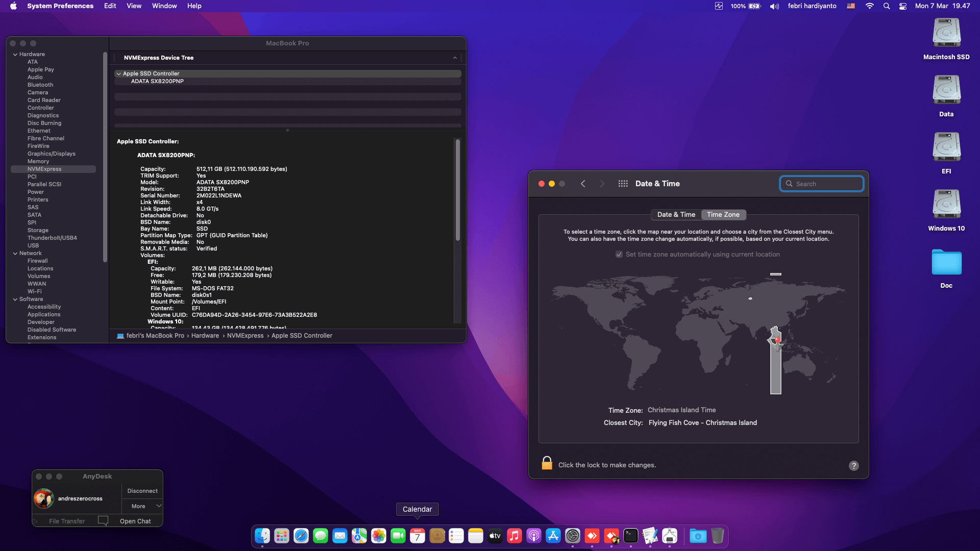Launch the Notes app from the Dock
The image size is (980, 551).
tap(476, 536)
